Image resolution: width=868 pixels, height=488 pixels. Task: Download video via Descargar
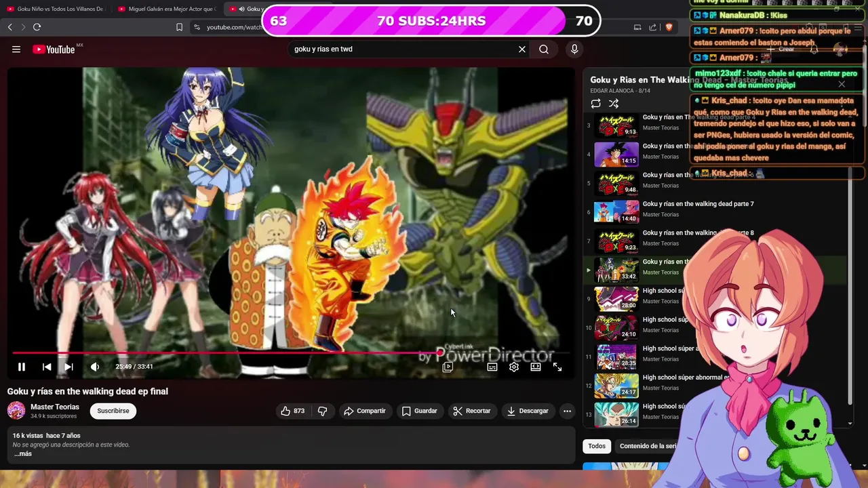click(528, 411)
